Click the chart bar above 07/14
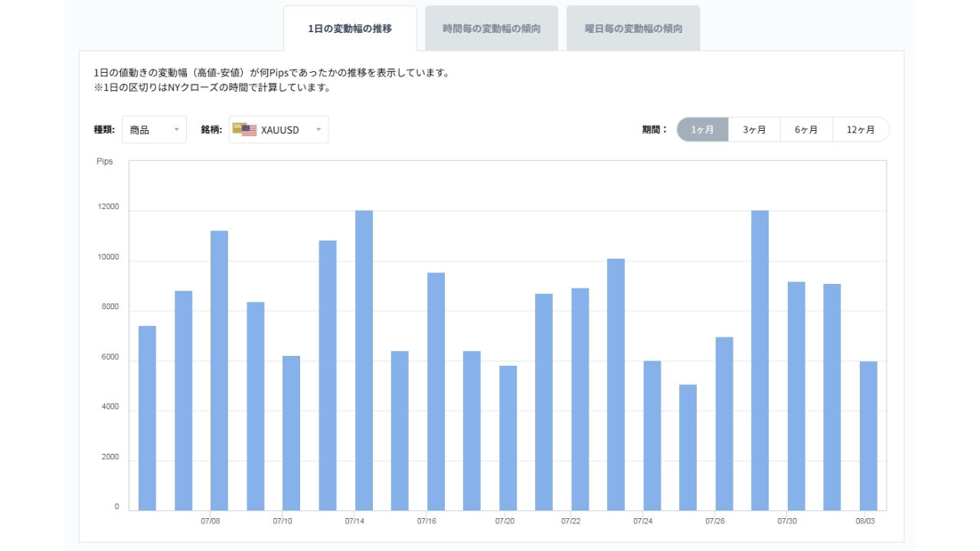This screenshot has height=551, width=980. [x=364, y=360]
